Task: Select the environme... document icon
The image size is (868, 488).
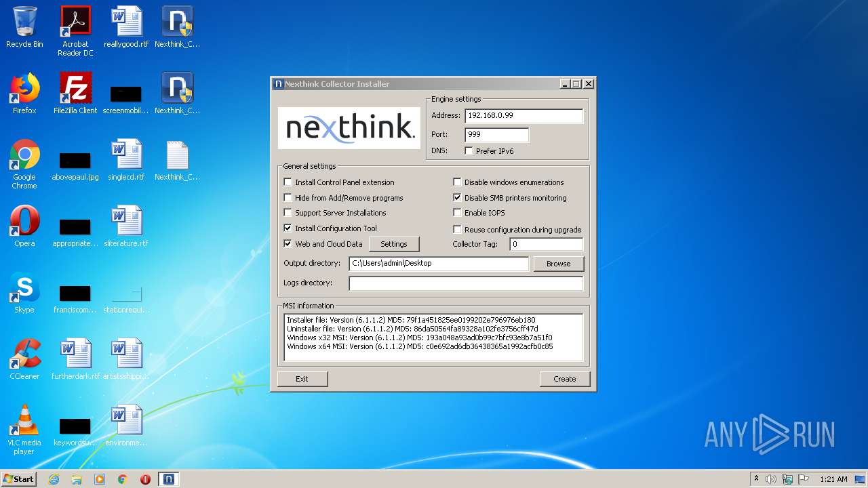Action: pos(126,426)
